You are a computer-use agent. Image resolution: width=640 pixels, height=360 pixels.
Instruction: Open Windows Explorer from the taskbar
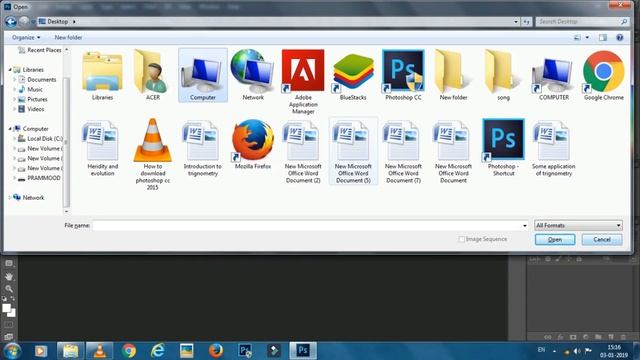70,351
